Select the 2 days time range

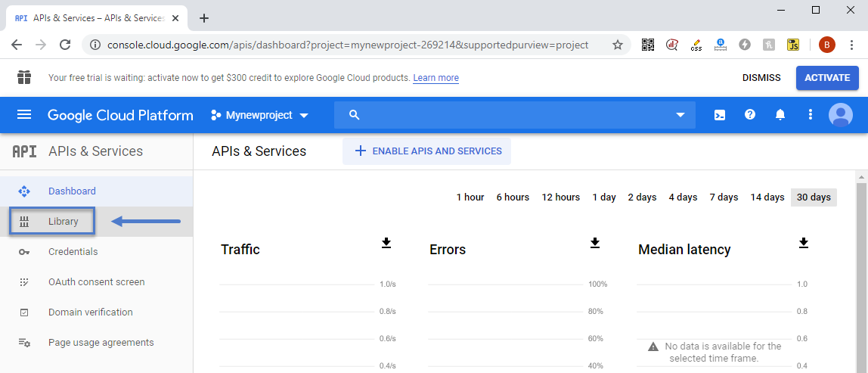point(642,197)
